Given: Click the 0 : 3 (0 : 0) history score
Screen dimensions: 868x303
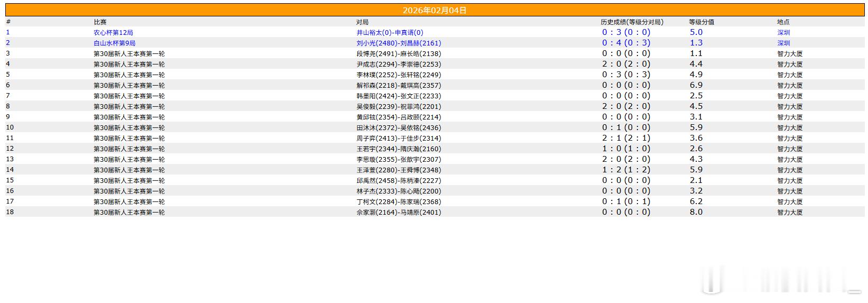Looking at the screenshot, I should [x=626, y=32].
